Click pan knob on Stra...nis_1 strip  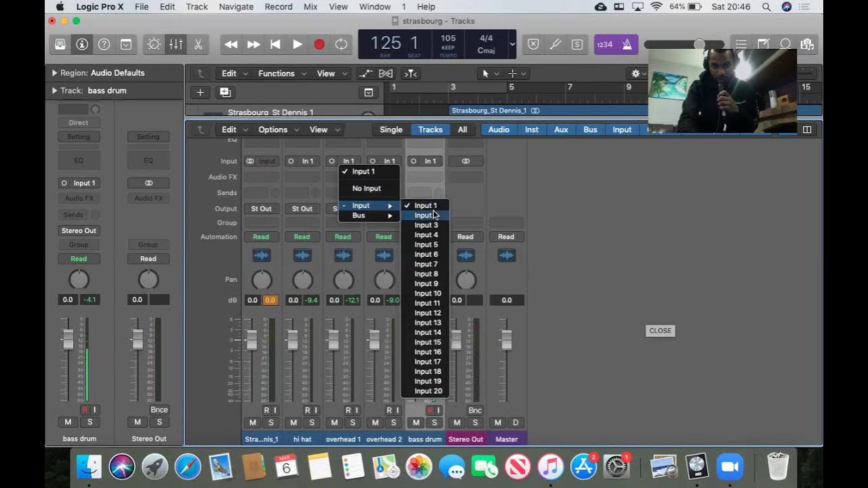(x=262, y=279)
